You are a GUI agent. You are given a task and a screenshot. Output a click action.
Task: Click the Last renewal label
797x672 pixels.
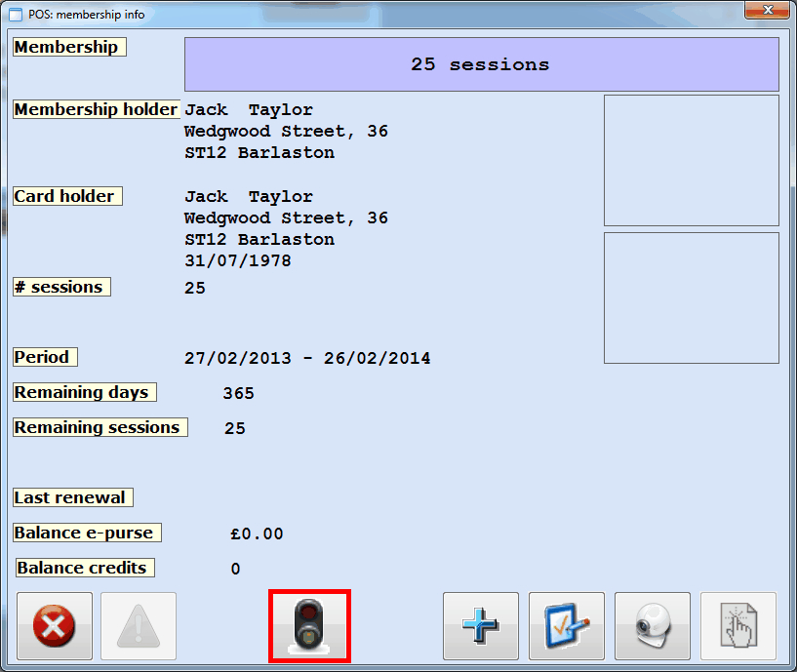coord(73,497)
